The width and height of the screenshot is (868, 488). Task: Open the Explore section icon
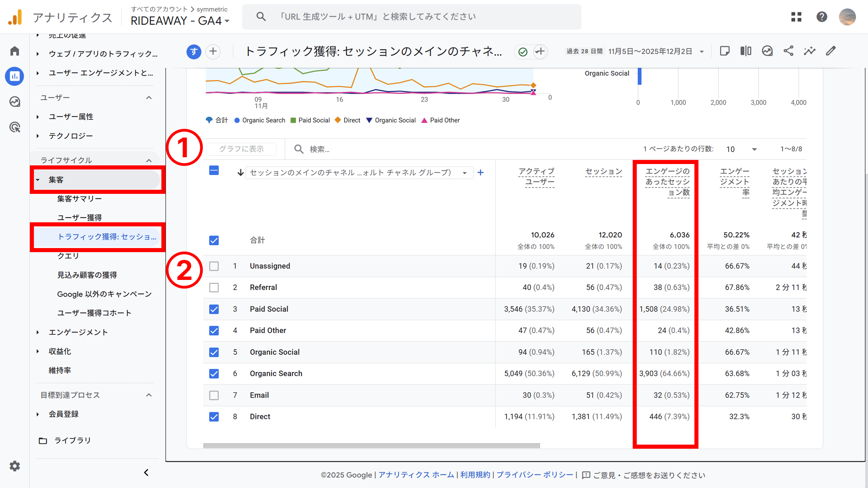point(14,102)
